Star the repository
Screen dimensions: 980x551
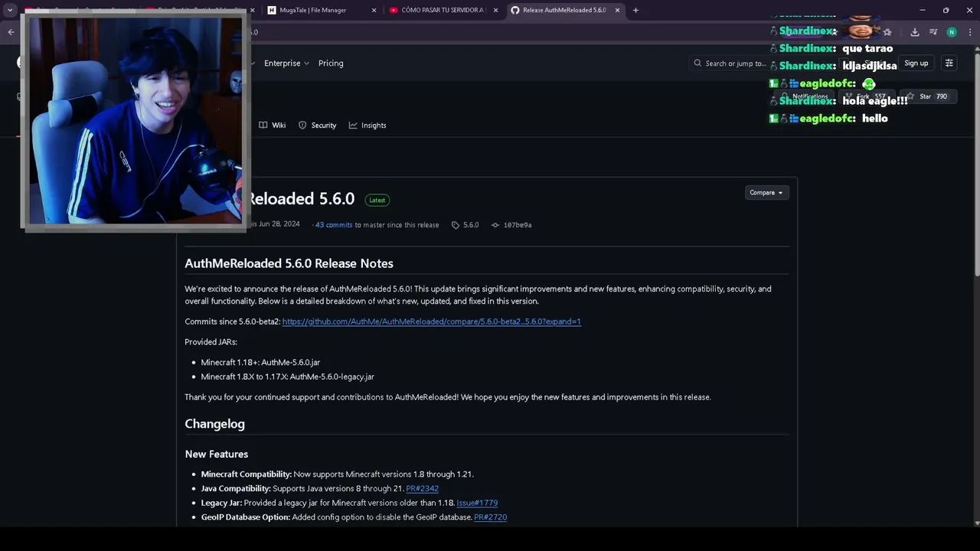click(x=930, y=96)
